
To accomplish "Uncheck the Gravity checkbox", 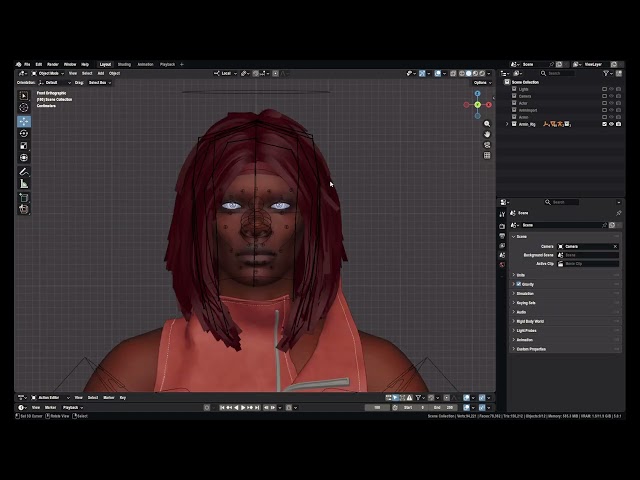I will [519, 284].
